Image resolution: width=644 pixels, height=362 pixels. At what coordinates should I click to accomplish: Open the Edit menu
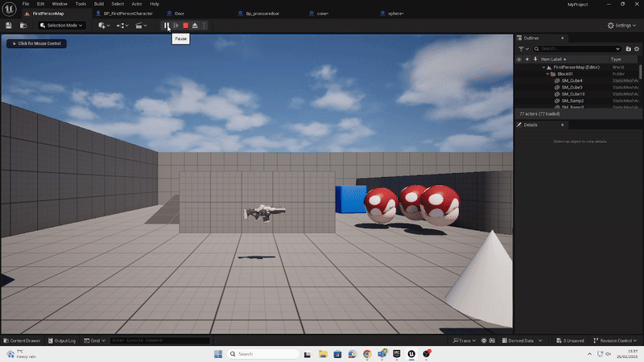tap(41, 4)
